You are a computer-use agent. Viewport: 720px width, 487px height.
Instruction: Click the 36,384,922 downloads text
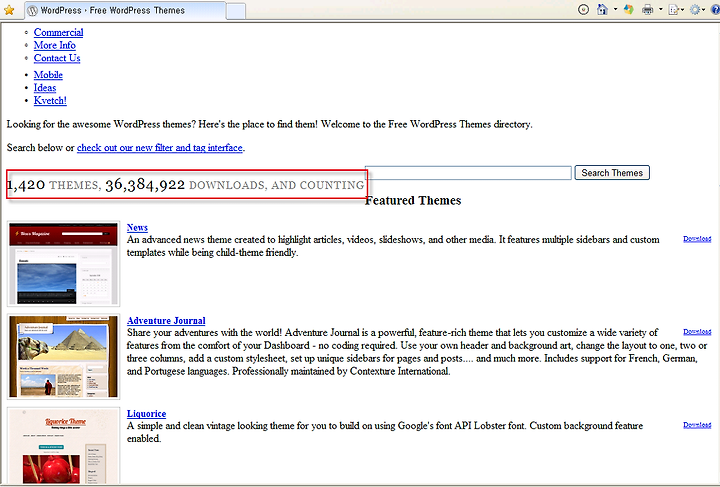185,185
